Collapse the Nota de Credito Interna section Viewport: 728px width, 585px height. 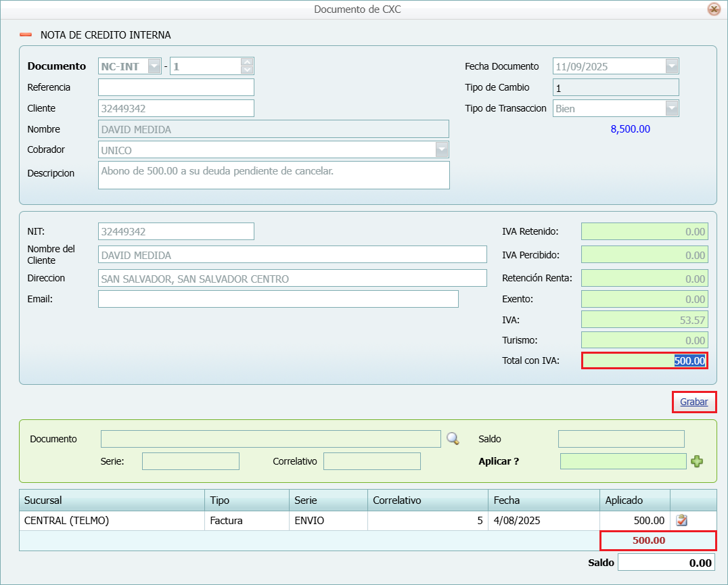tap(26, 34)
